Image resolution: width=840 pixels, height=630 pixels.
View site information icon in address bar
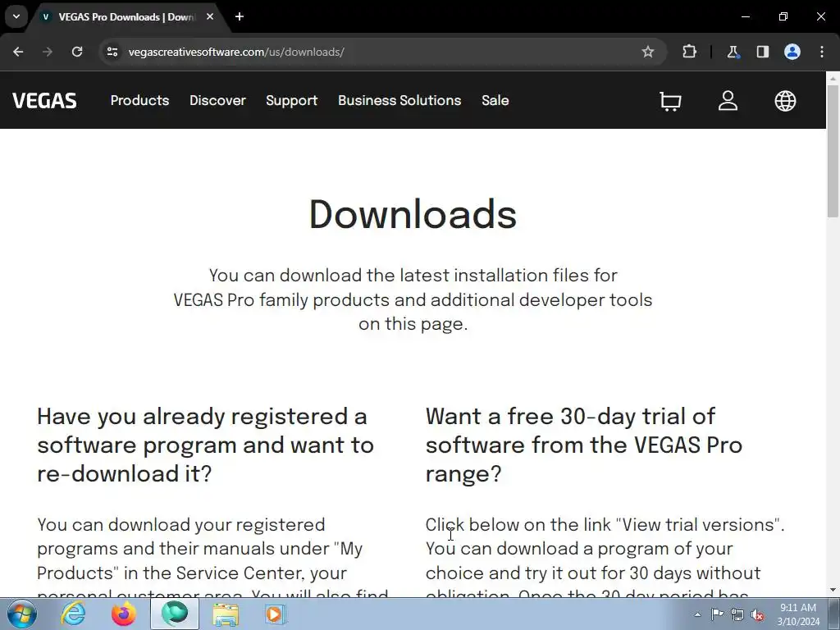[112, 52]
